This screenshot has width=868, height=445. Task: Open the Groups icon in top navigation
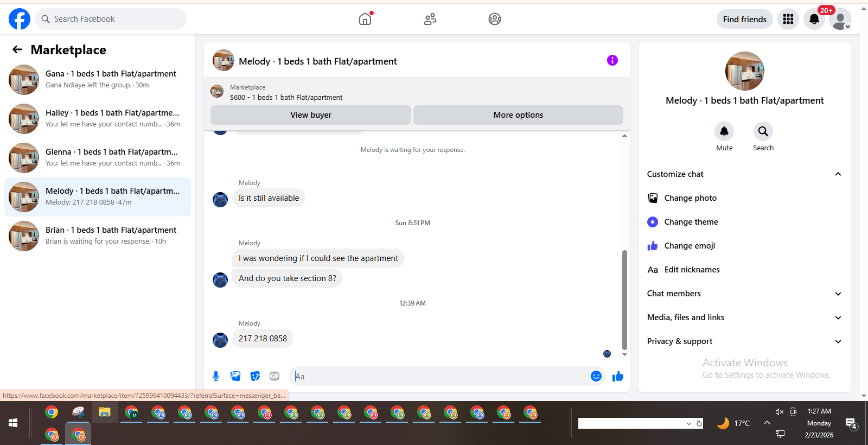(495, 19)
